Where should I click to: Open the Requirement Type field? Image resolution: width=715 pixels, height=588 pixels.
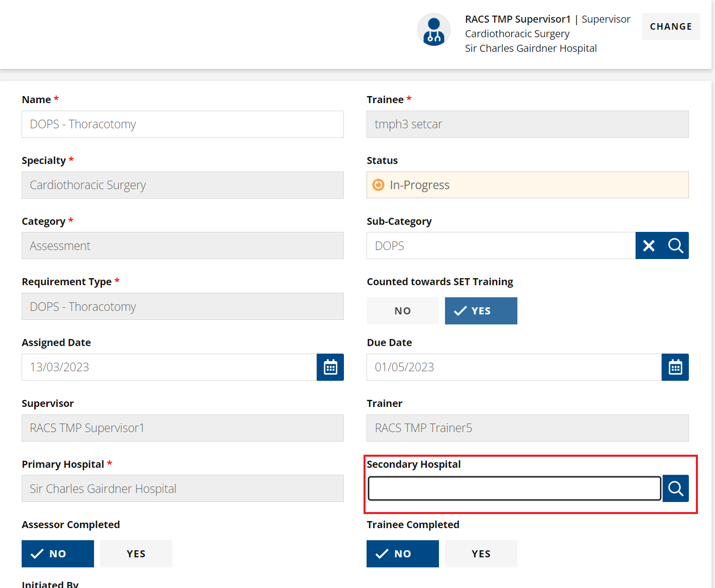(183, 306)
